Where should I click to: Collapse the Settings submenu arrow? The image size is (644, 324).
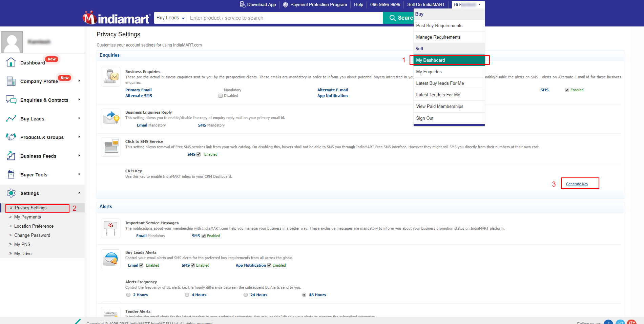click(x=79, y=193)
